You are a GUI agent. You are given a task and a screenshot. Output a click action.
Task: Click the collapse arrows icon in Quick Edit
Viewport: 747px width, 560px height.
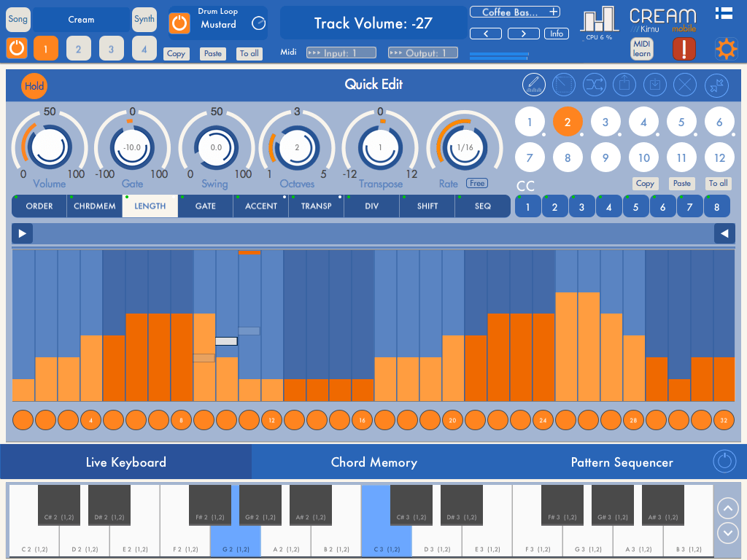pos(716,85)
